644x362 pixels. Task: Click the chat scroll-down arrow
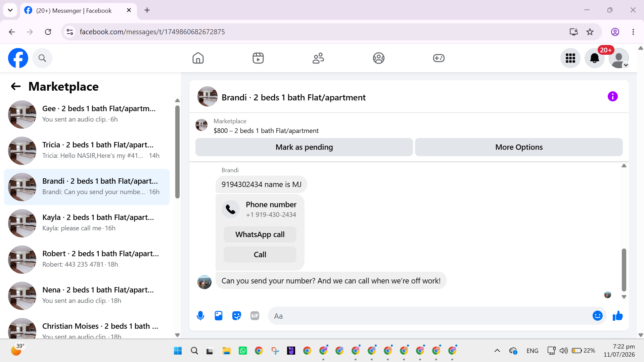point(624,297)
